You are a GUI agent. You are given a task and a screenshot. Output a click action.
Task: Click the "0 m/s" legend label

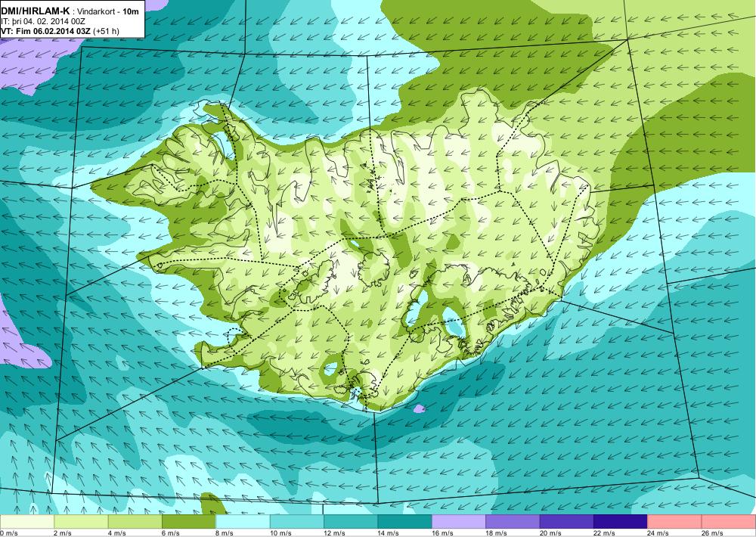(8, 533)
